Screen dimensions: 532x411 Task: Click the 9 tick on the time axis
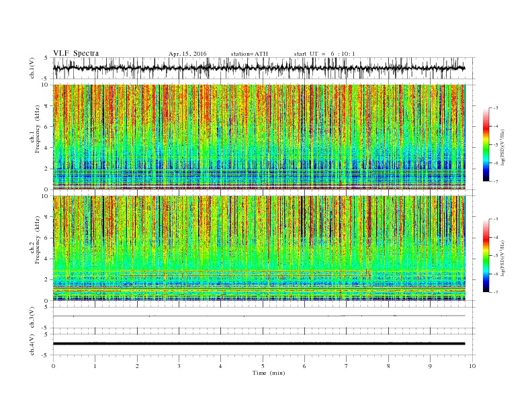(430, 366)
